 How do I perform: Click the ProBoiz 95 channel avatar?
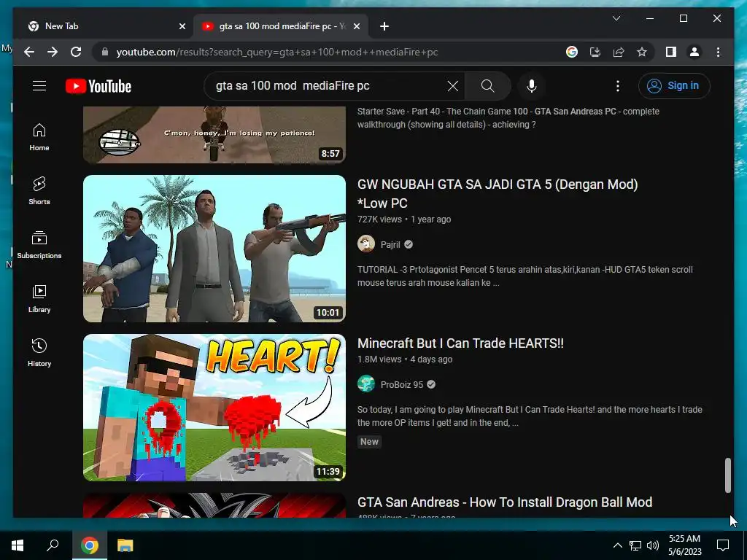coord(366,384)
